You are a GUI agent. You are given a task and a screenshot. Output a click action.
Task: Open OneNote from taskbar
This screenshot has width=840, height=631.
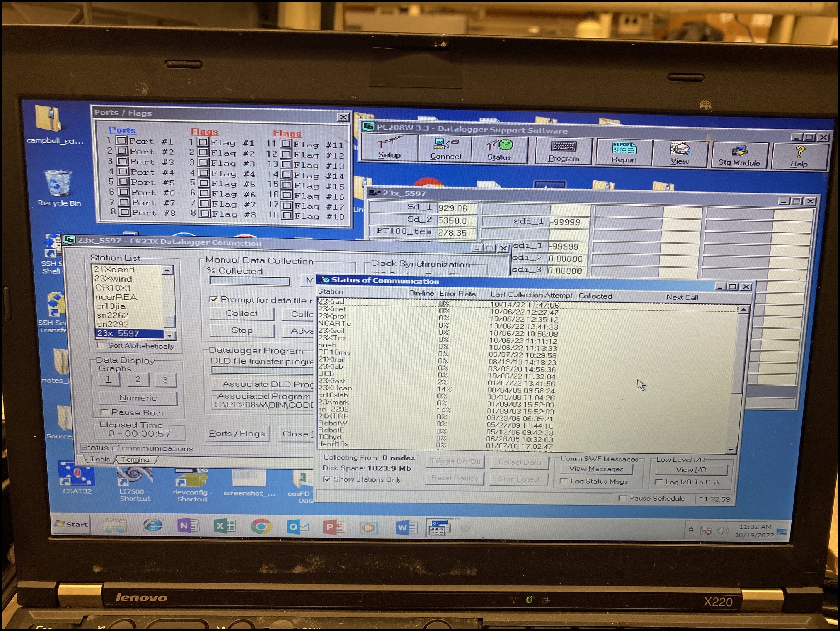click(188, 526)
